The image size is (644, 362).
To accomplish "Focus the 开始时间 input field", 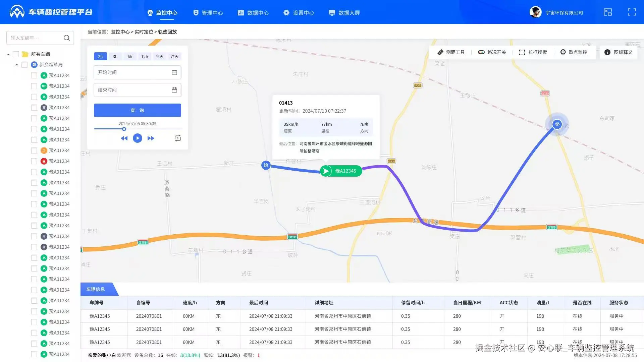I will (x=138, y=72).
